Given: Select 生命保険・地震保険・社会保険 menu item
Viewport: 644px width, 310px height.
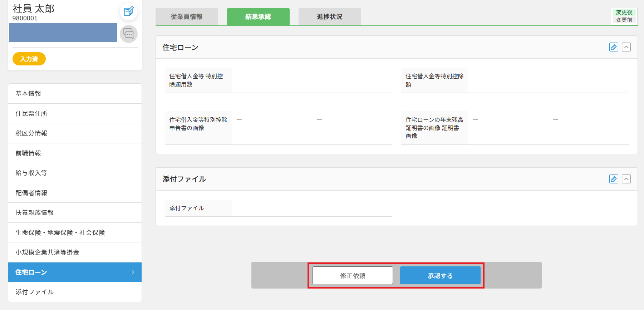Looking at the screenshot, I should point(75,233).
